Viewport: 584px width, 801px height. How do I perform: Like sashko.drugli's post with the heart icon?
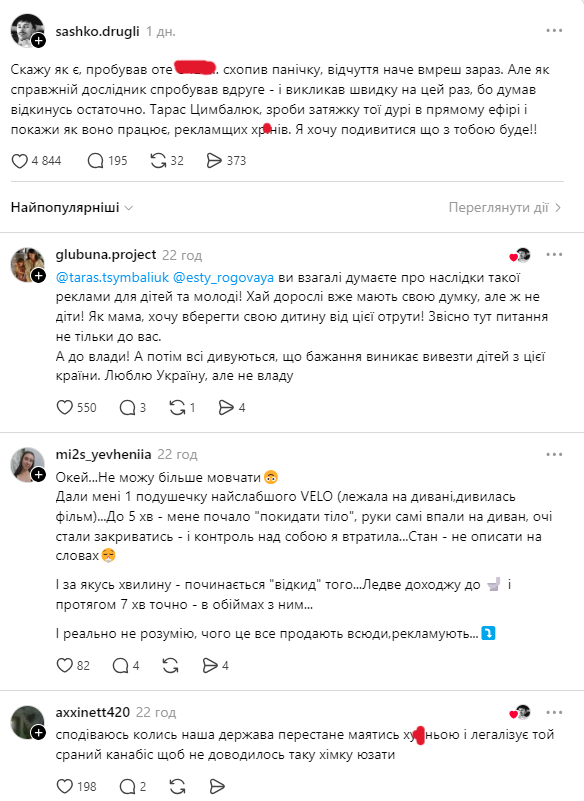[x=20, y=160]
